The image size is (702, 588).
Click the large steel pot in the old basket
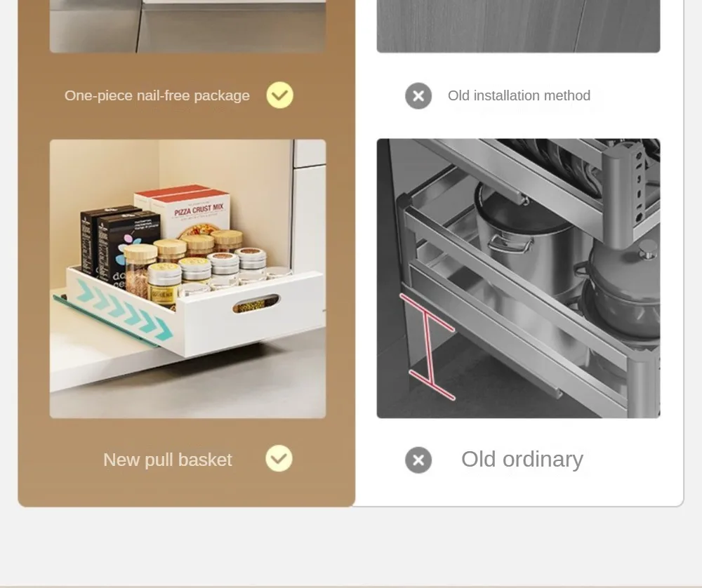tap(524, 241)
